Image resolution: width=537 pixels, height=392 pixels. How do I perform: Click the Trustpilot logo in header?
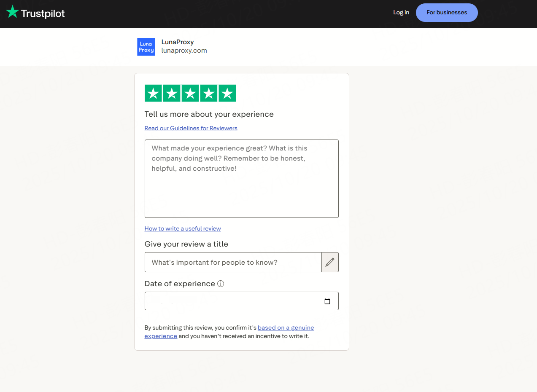tap(35, 13)
